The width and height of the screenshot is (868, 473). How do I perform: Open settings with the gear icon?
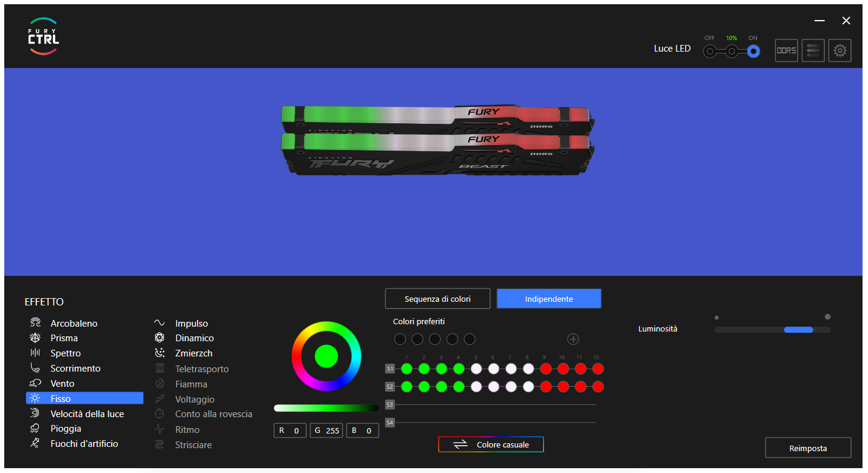840,50
